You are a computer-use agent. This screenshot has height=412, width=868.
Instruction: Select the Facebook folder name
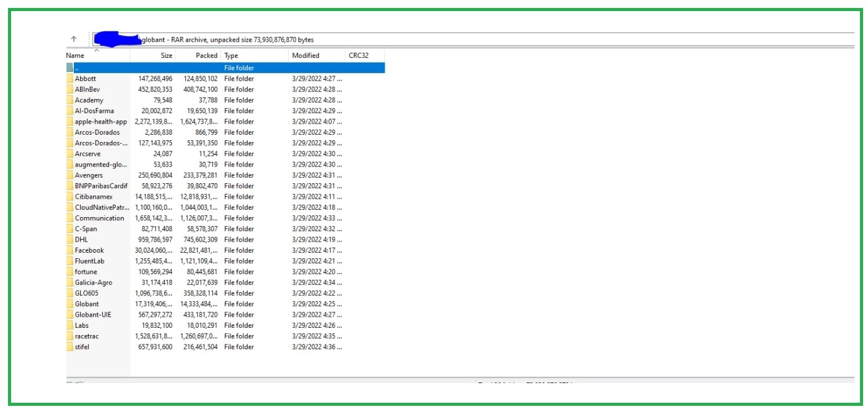pyautogui.click(x=89, y=250)
